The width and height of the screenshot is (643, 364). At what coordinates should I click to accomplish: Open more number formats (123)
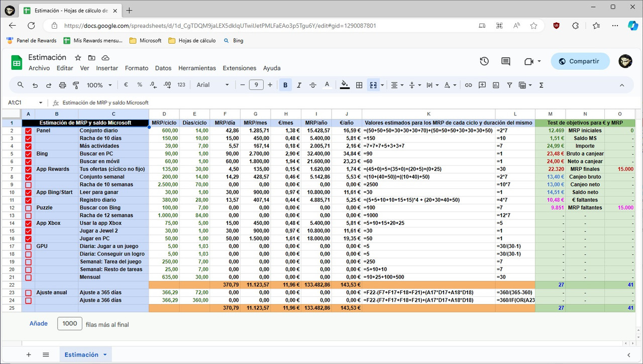point(181,85)
